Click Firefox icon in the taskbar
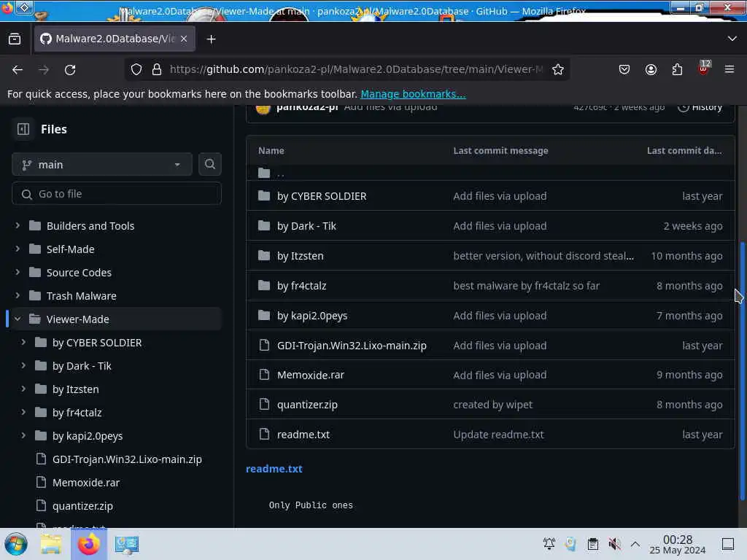The height and width of the screenshot is (560, 747). point(88,544)
